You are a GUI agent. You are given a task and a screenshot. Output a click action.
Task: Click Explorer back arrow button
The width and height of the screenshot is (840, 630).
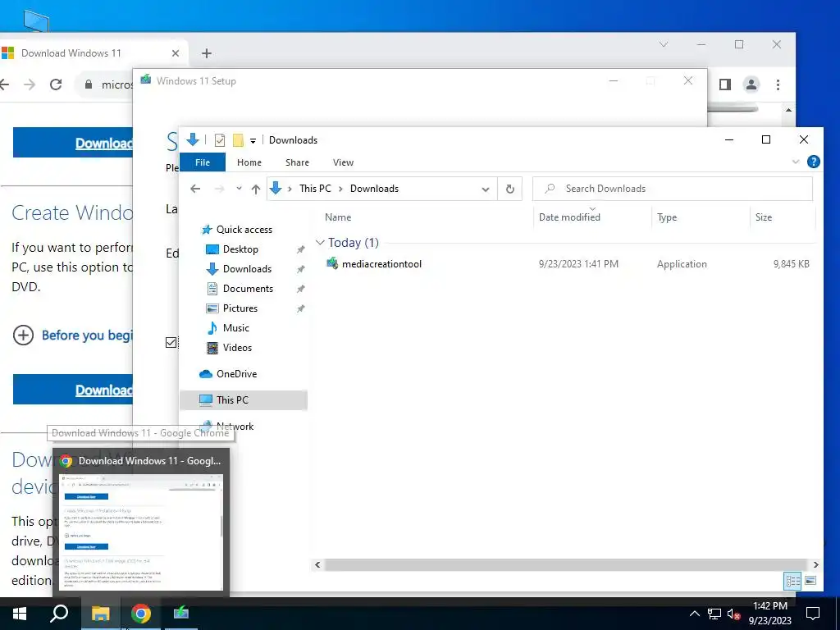195,189
